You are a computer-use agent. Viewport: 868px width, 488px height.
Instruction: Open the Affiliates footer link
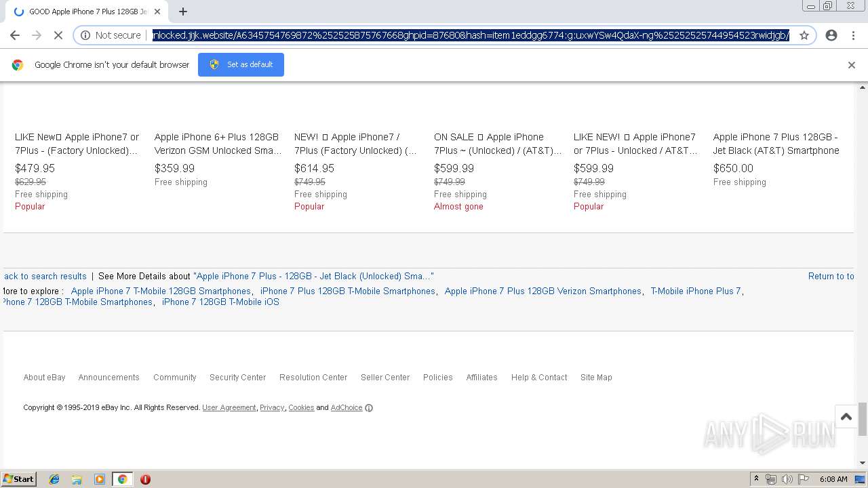(482, 378)
